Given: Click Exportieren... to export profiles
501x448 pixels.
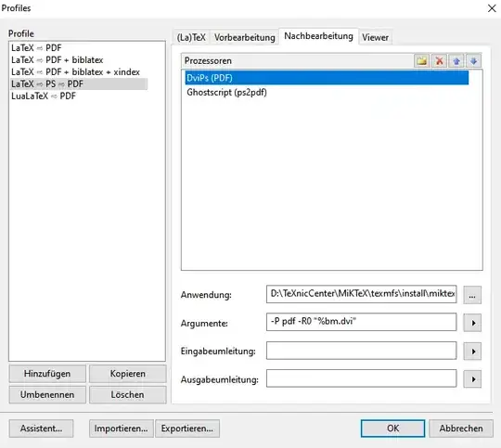Looking at the screenshot, I should pyautogui.click(x=187, y=429).
